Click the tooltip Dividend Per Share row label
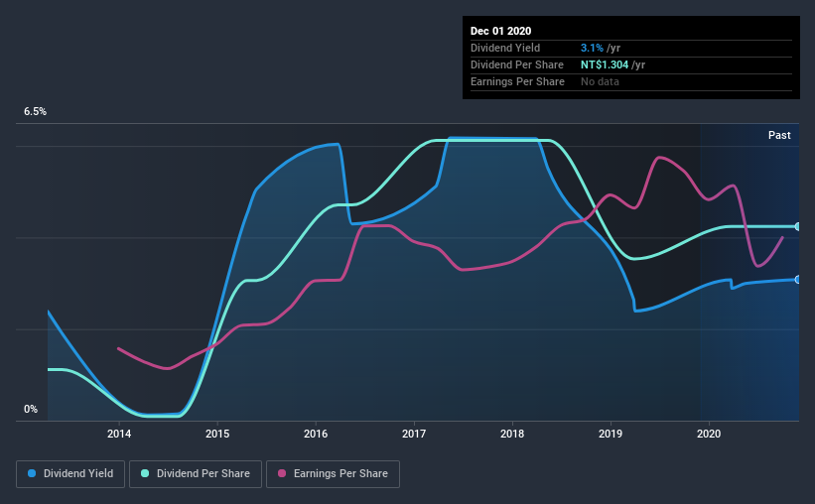The height and width of the screenshot is (504, 815). 516,64
